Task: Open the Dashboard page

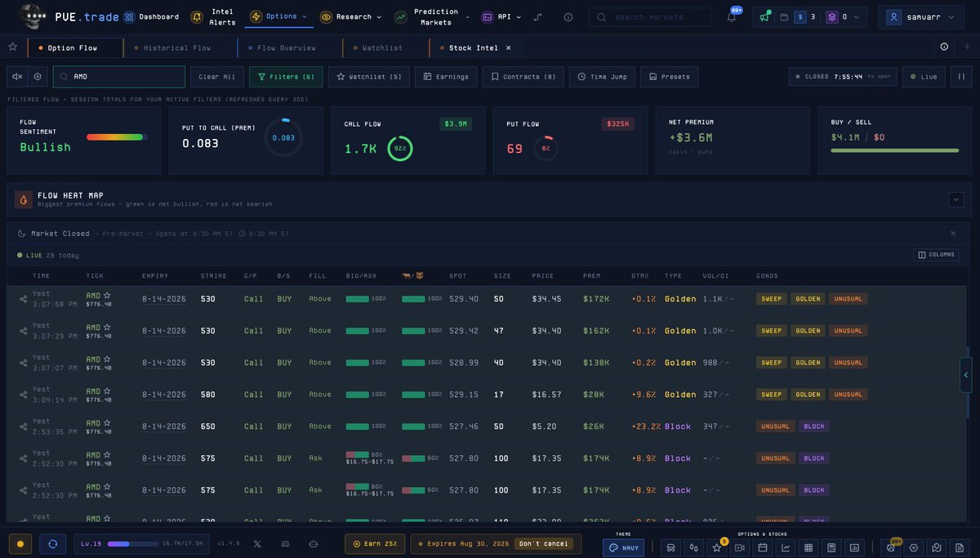Action: [151, 16]
